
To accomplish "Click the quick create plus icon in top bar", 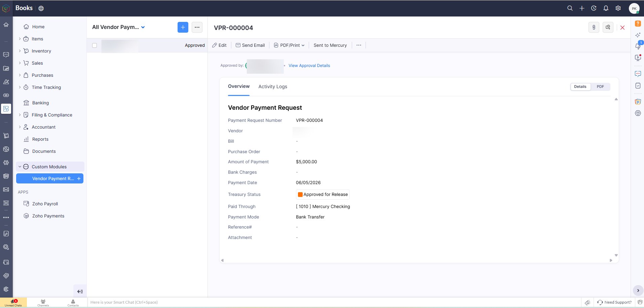I will 582,8.
